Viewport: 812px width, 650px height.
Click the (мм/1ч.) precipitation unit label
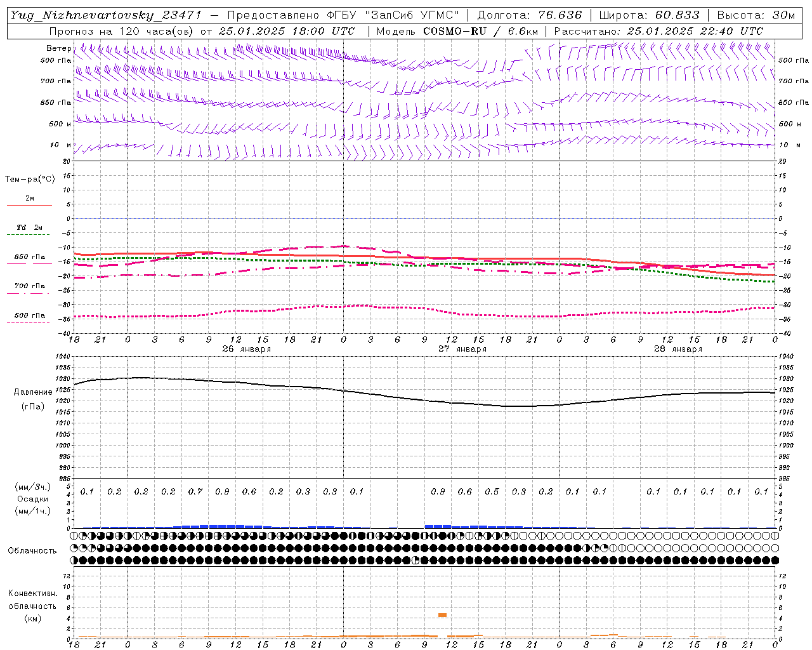pyautogui.click(x=33, y=511)
